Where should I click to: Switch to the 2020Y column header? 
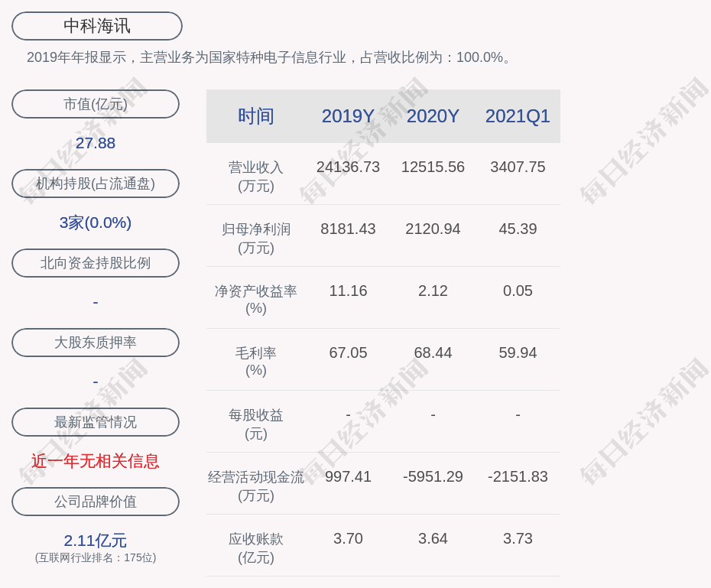[x=433, y=116]
